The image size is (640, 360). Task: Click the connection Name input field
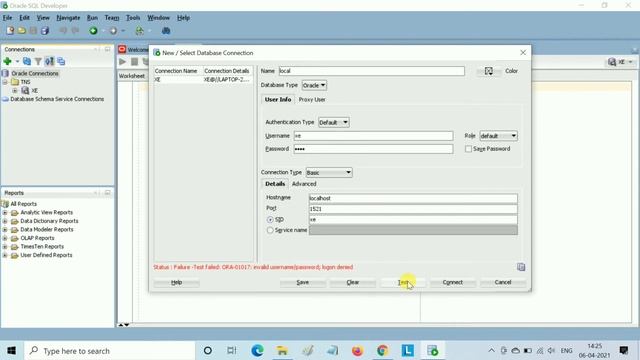point(371,71)
